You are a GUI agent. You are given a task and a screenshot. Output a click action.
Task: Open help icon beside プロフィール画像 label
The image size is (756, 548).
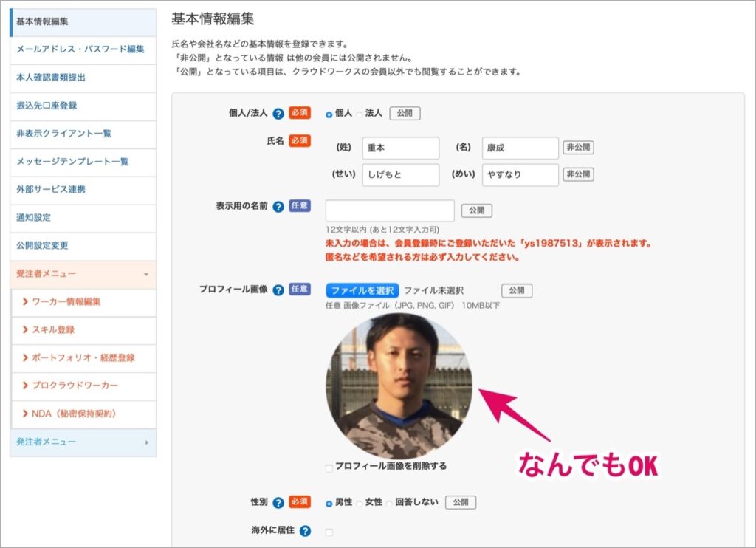pos(278,290)
